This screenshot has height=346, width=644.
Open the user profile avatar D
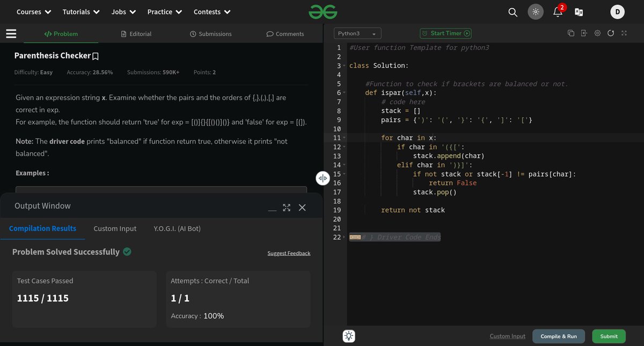(617, 12)
